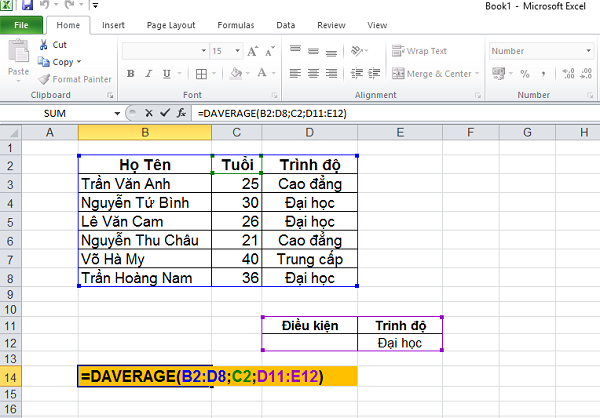Open Alignment dialog launcher

[478, 95]
